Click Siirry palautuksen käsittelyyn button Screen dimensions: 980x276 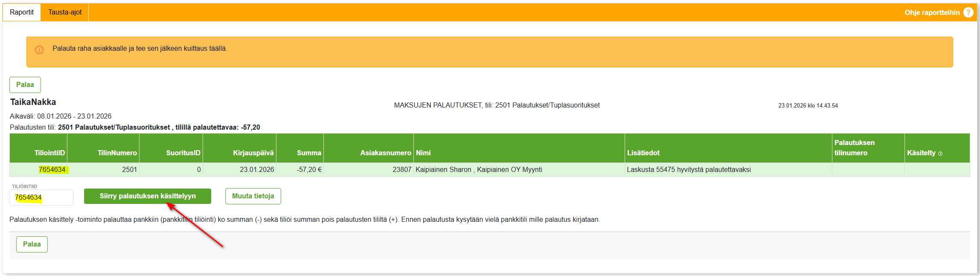tap(148, 196)
